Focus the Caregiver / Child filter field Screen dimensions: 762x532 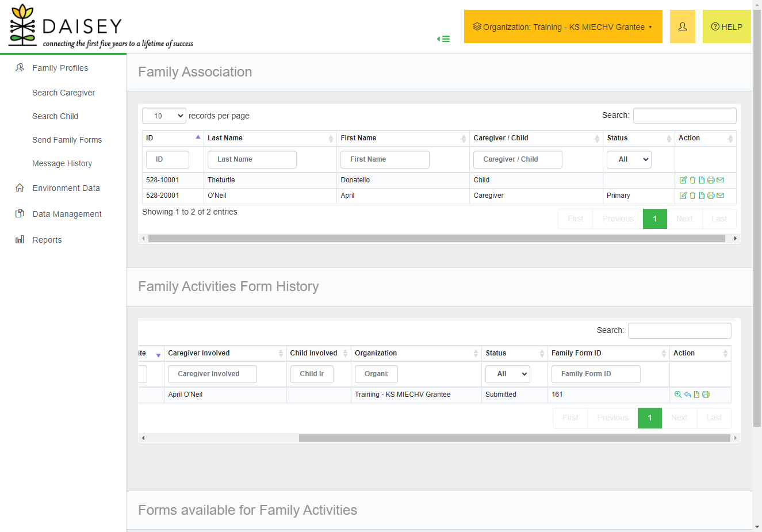pos(518,159)
